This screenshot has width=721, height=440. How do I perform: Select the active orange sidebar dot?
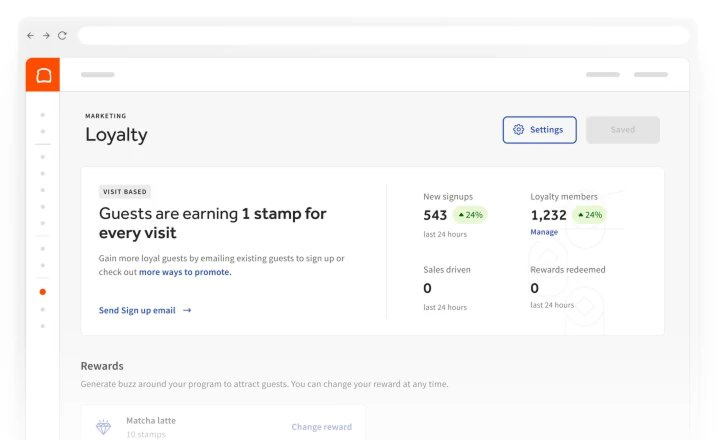pyautogui.click(x=43, y=292)
